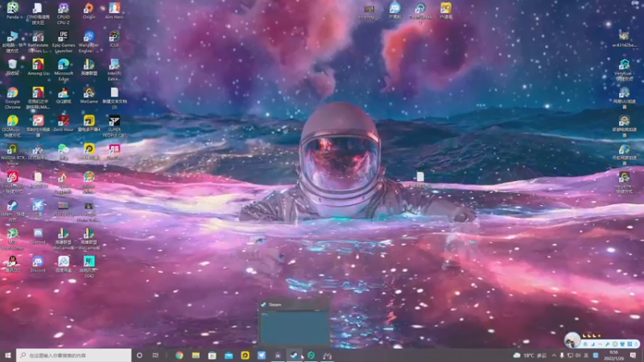Open the QQMusic desktop shortcut
Viewport: 644px width, 362px height.
click(x=12, y=125)
